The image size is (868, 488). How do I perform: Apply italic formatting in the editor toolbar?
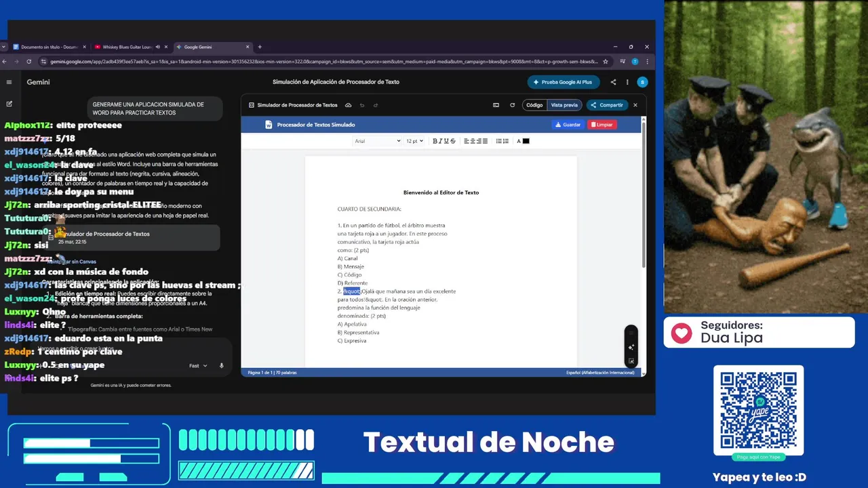coord(441,141)
